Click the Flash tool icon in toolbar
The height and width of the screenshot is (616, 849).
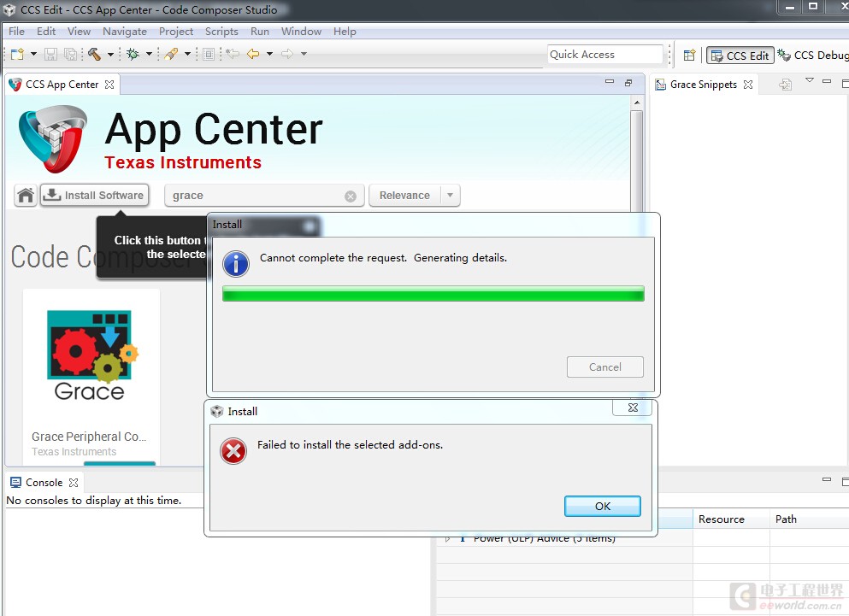click(171, 54)
